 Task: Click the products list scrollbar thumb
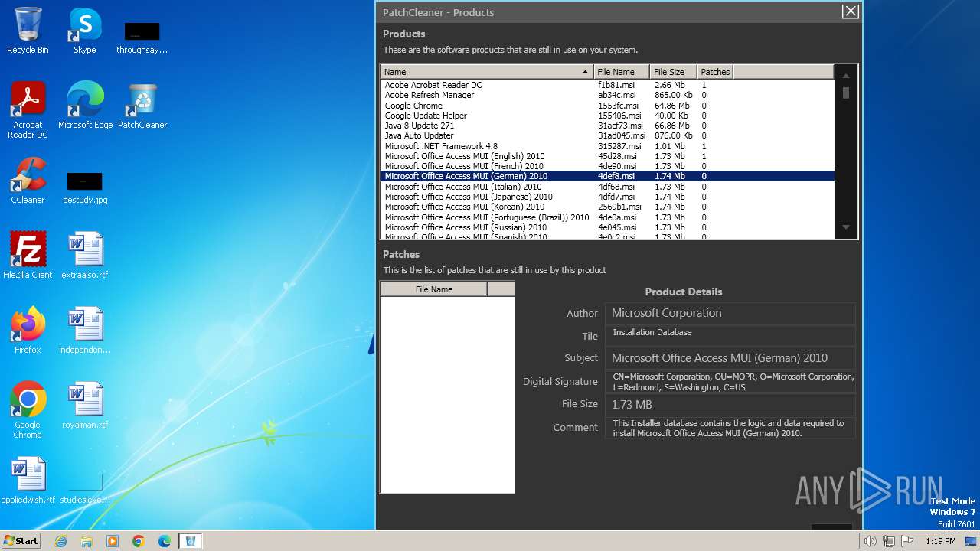(x=846, y=93)
